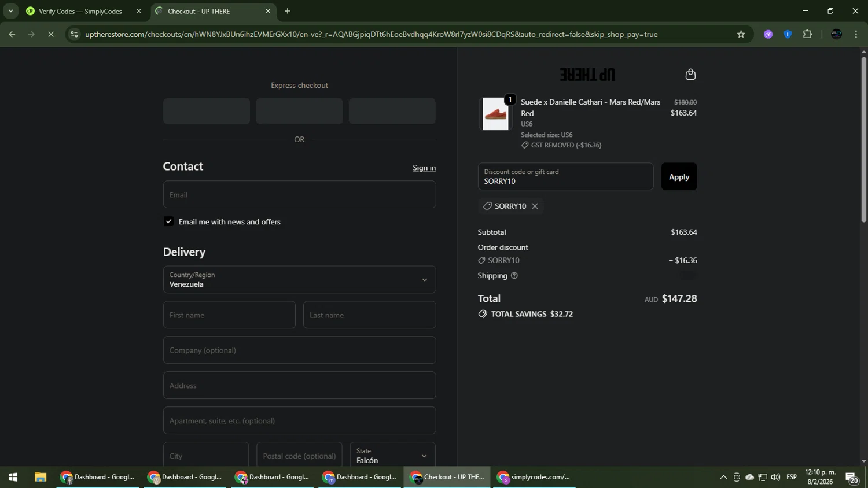Focus the First name field

[229, 315]
